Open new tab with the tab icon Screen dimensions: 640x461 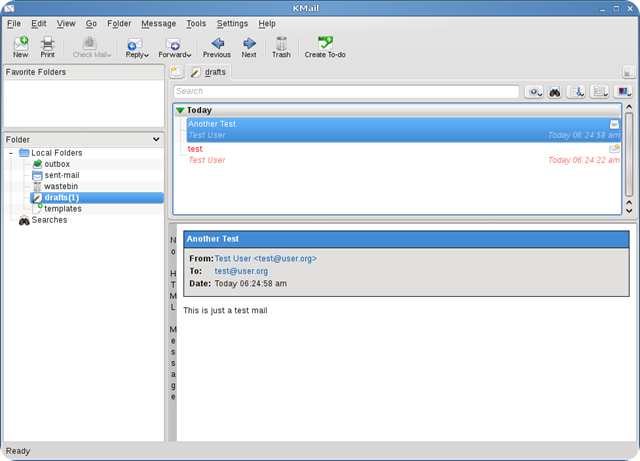[176, 72]
